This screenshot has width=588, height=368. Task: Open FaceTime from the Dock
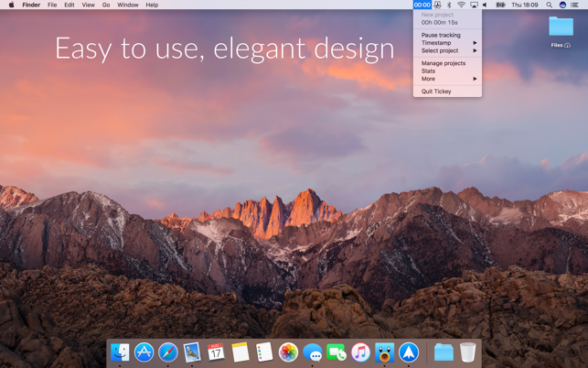[337, 352]
